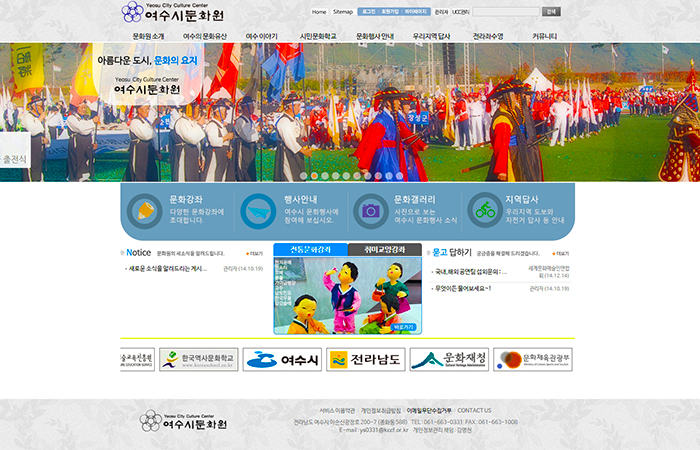The width and height of the screenshot is (700, 450).
Task: Click the 지역답사 heading text
Action: [x=522, y=200]
